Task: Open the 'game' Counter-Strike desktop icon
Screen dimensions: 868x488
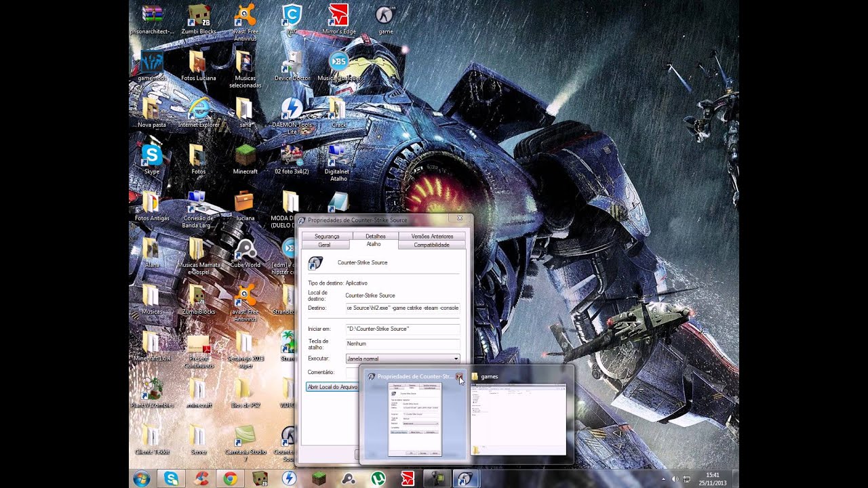Action: click(x=385, y=19)
